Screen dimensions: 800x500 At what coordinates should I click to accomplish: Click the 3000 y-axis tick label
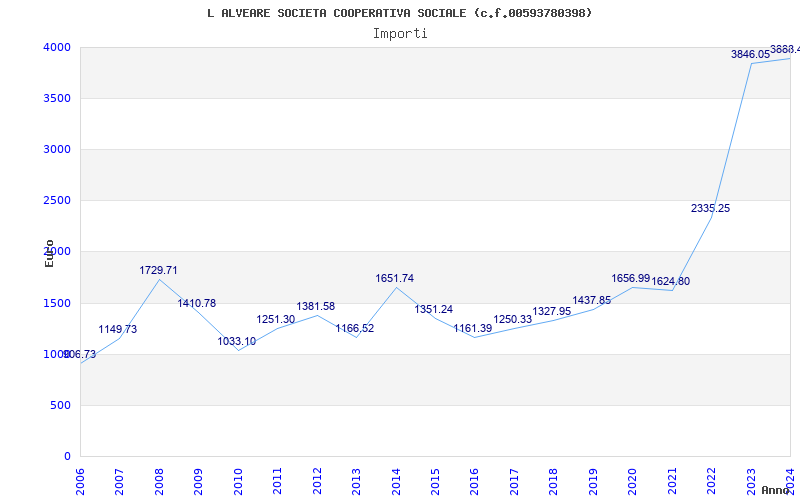[x=55, y=149]
